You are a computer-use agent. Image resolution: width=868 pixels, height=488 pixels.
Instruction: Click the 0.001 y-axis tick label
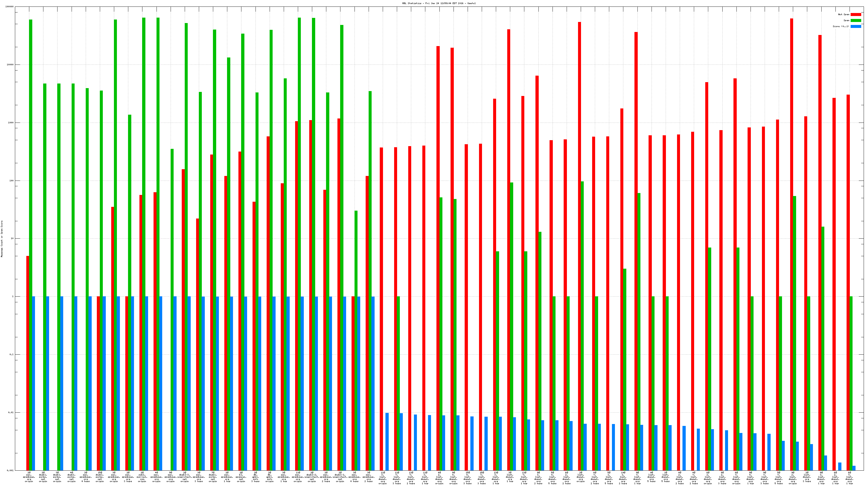(x=11, y=470)
